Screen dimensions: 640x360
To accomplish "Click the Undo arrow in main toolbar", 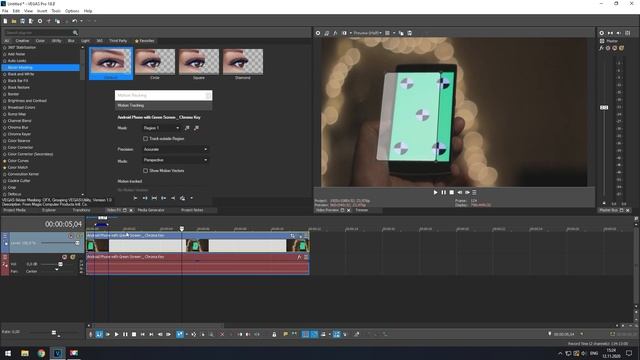I will (74, 21).
